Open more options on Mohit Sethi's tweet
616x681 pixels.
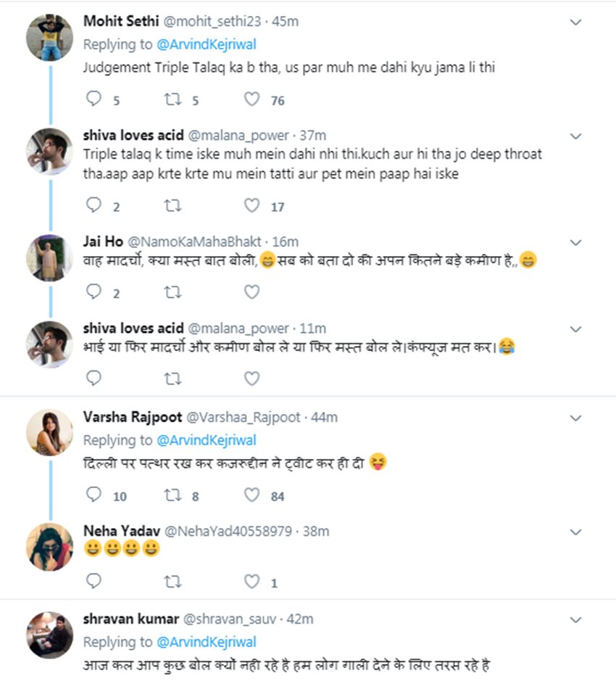[x=576, y=22]
